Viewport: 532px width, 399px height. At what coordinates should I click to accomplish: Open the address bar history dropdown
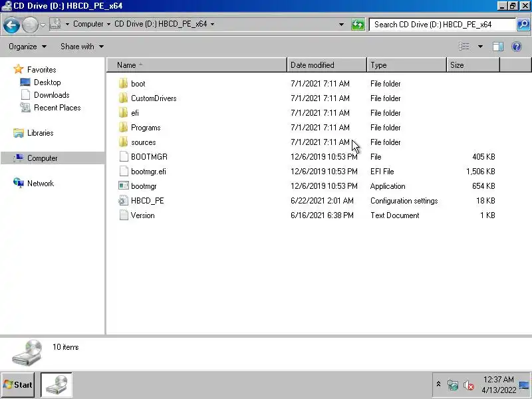point(341,25)
